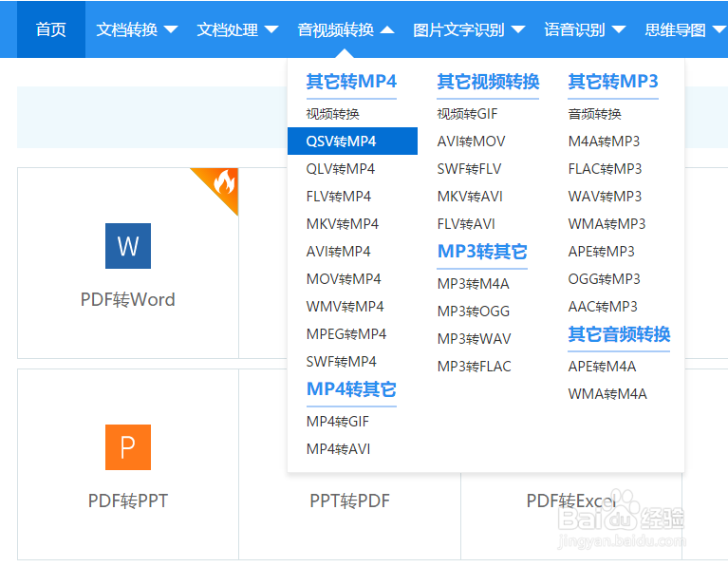728x567 pixels.
Task: Expand the 文档转换 dropdown menu
Action: coord(137,29)
